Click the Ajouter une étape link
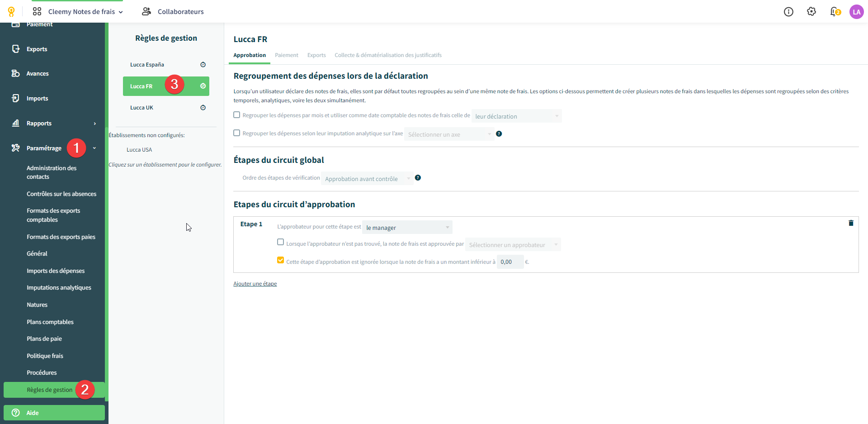 click(x=255, y=284)
